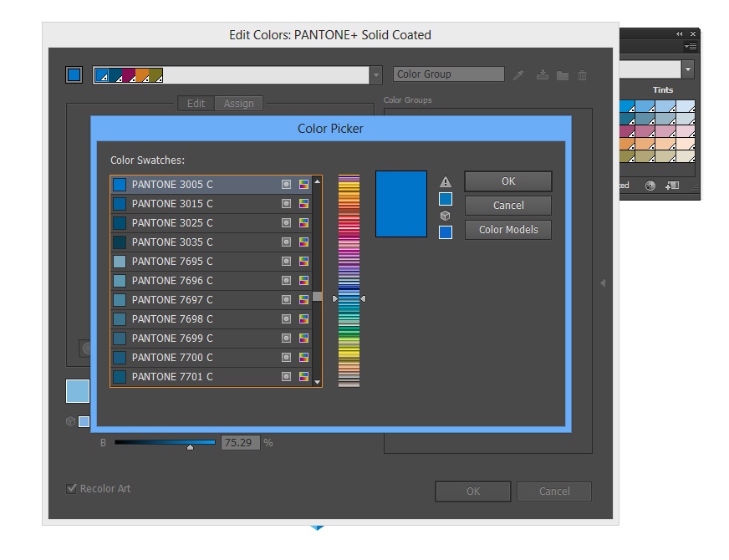Click the out-of-gamut warning triangle icon
The image size is (729, 560).
[x=446, y=181]
